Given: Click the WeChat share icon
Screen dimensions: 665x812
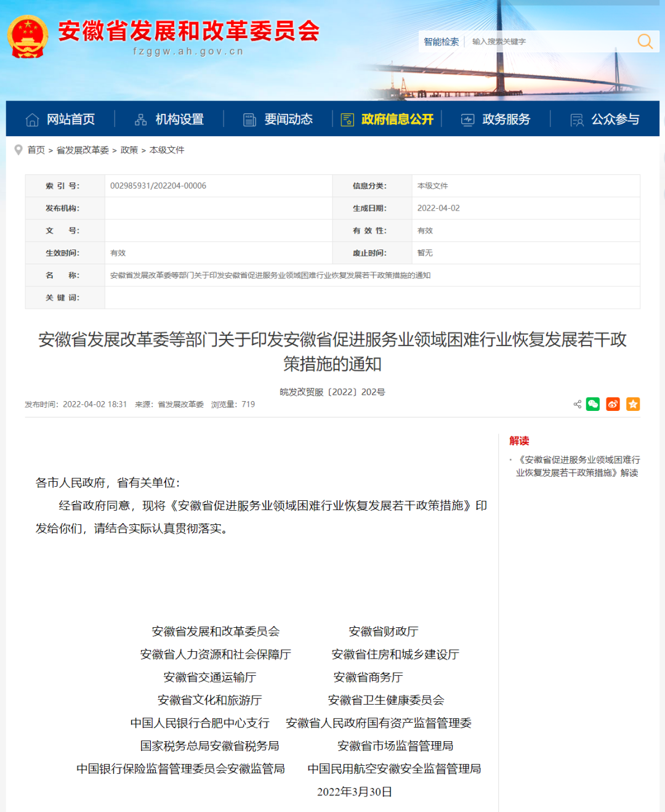Looking at the screenshot, I should 592,404.
